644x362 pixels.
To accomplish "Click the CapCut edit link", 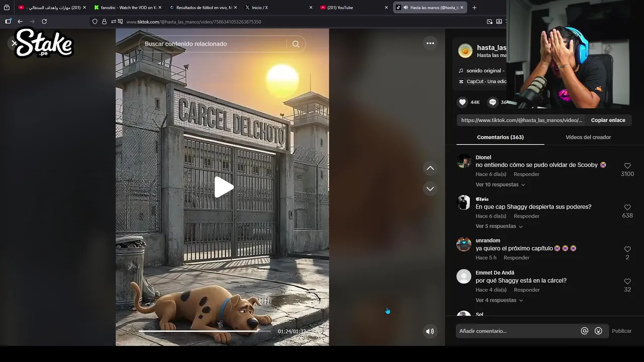I will [x=483, y=81].
